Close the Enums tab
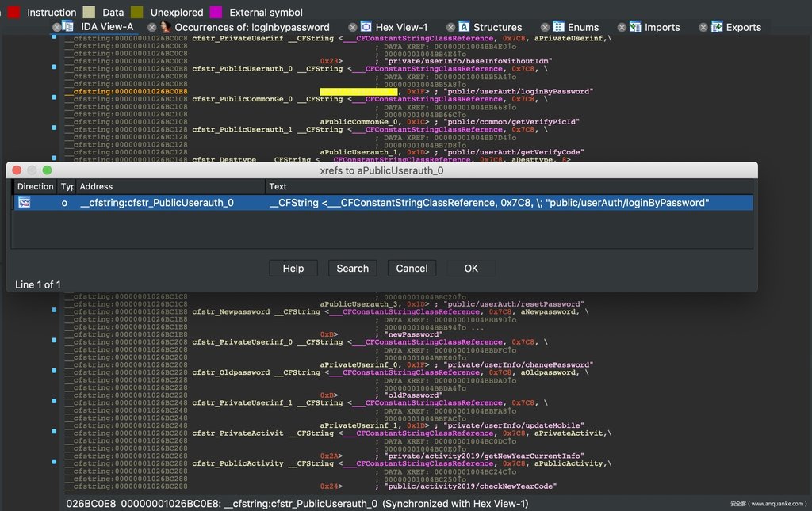Screen dimensions: 812x511 pos(546,28)
